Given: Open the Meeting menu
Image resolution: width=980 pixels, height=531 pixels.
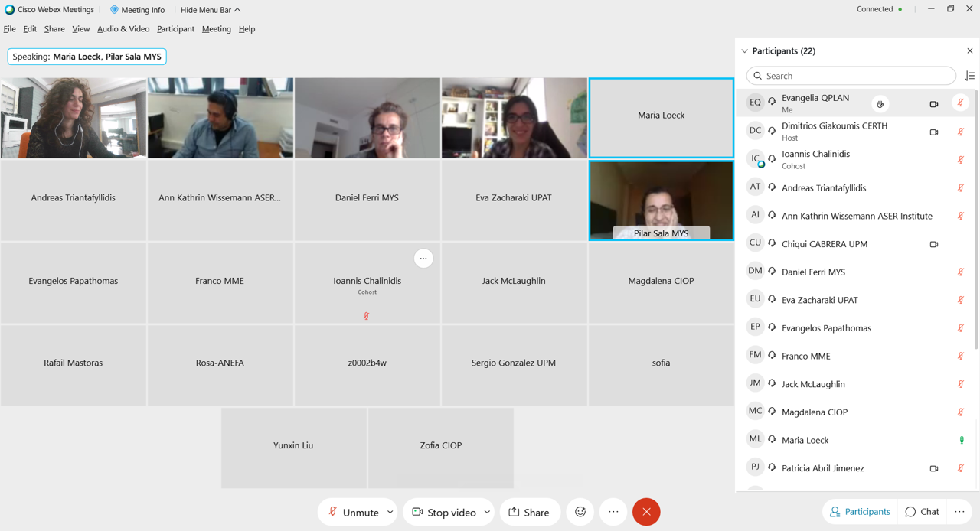Looking at the screenshot, I should pyautogui.click(x=216, y=29).
